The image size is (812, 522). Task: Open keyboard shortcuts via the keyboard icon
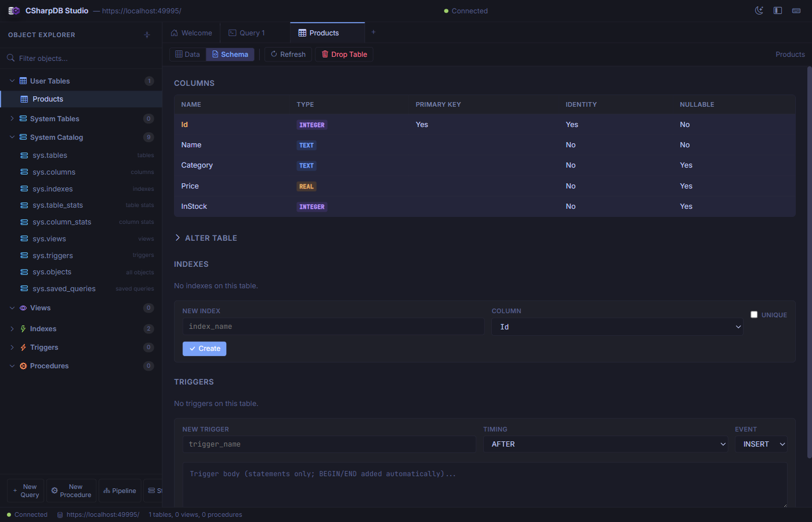(x=796, y=10)
